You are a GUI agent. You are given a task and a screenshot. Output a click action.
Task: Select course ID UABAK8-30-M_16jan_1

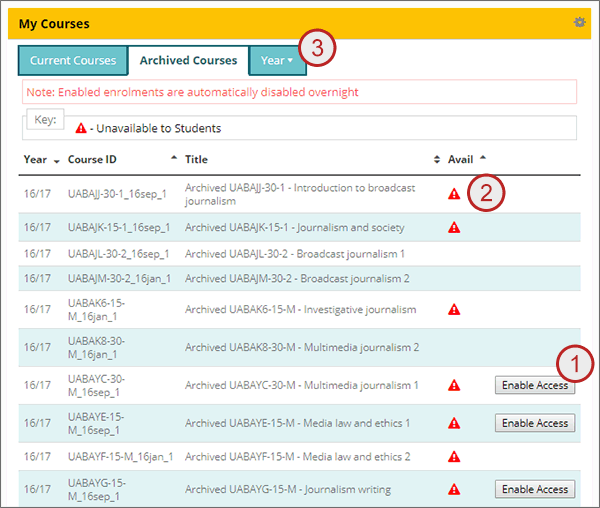96,347
